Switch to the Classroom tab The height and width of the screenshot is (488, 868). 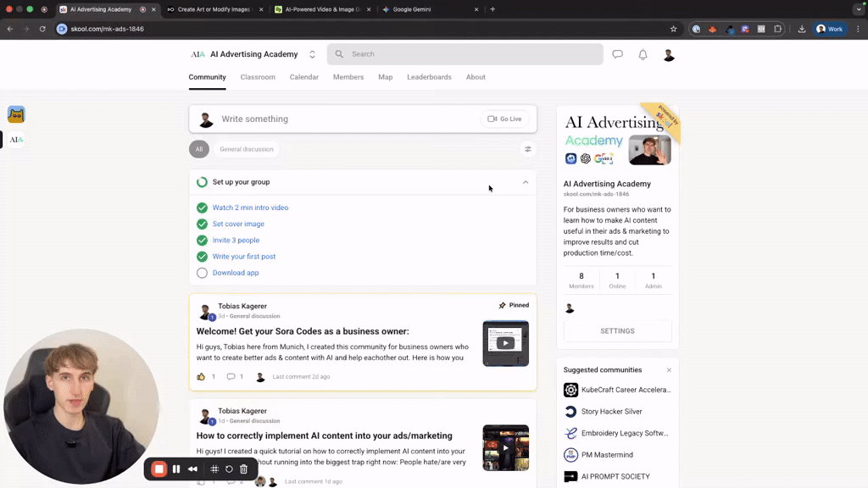[x=258, y=77]
